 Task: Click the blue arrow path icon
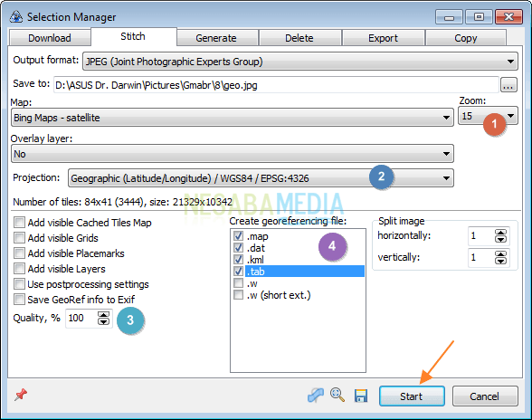pyautogui.click(x=316, y=396)
